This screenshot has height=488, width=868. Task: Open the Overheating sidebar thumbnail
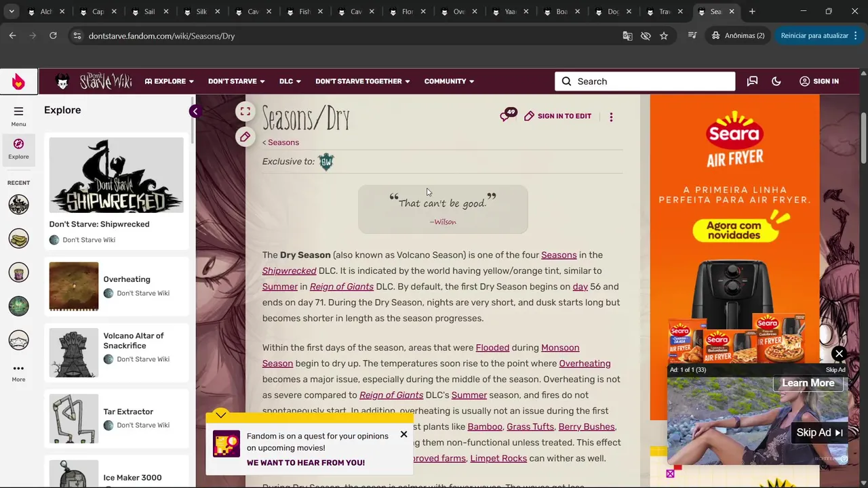[74, 286]
